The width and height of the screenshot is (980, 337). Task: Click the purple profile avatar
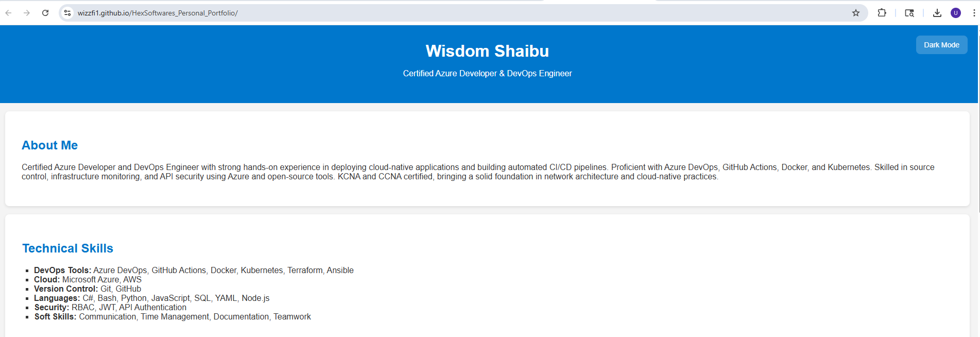click(956, 13)
